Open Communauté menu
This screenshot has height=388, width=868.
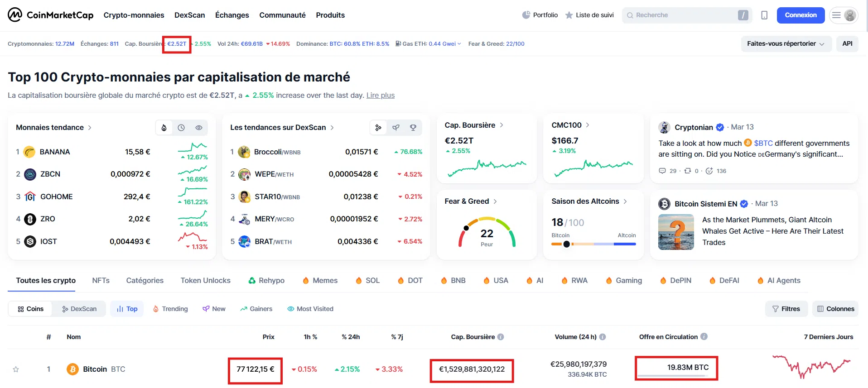[282, 15]
